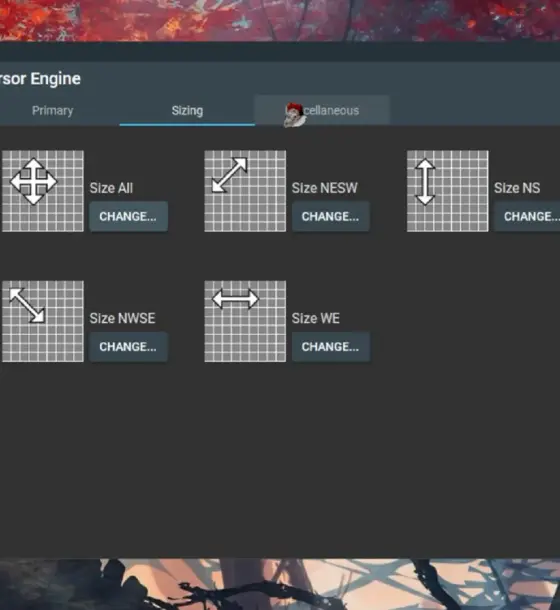
Task: Click the Size All cursor preview
Action: tap(43, 191)
